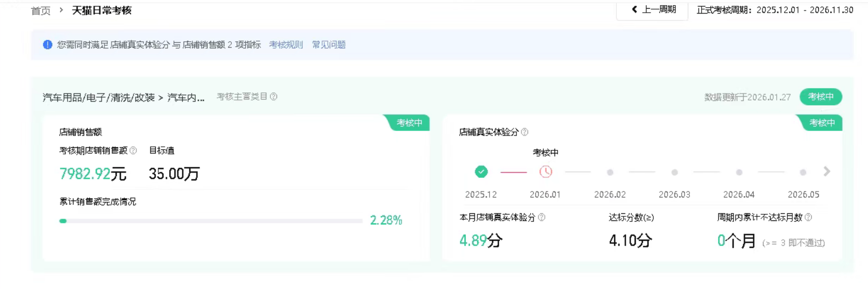The width and height of the screenshot is (868, 289).
Task: Click green checkmark for 2025.12
Action: point(481,172)
